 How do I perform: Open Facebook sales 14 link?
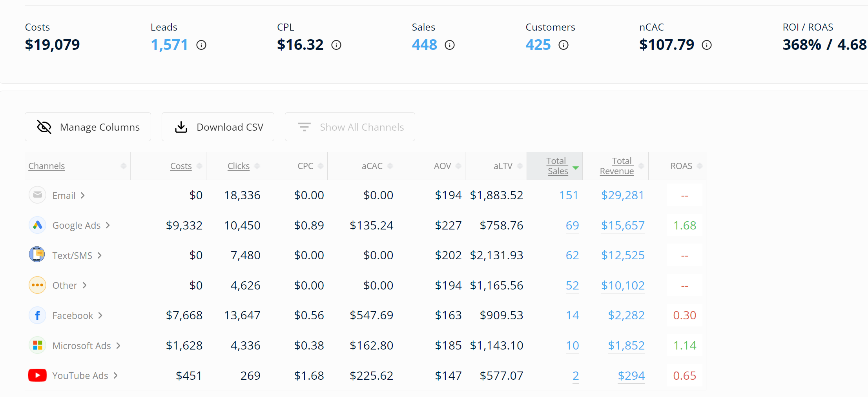(x=573, y=315)
